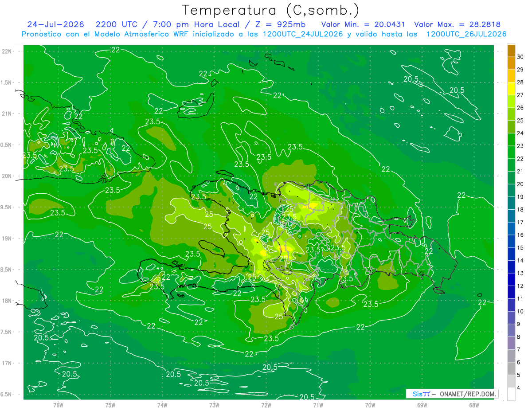532x411 pixels.
Task: Click the colorbar label '13'
Action: [x=520, y=273]
